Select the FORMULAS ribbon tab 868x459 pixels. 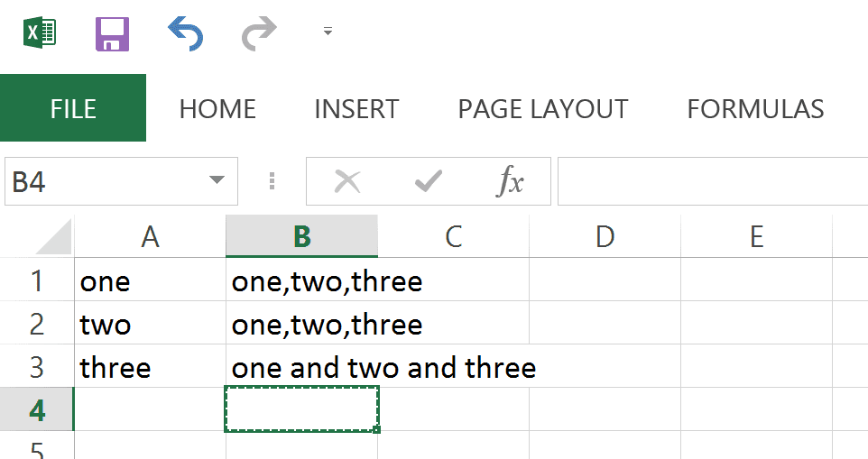coord(755,109)
